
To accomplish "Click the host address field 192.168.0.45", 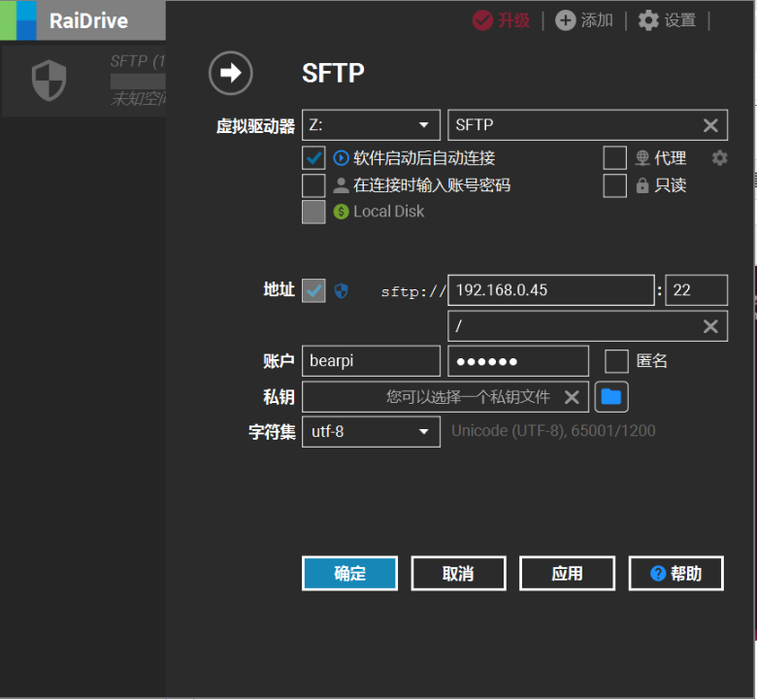I will click(x=551, y=290).
